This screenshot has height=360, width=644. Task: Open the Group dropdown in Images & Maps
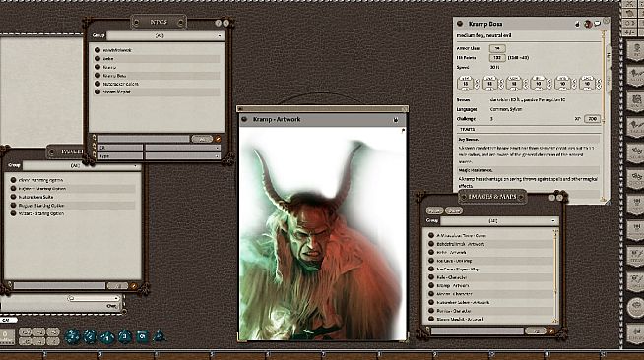499,221
